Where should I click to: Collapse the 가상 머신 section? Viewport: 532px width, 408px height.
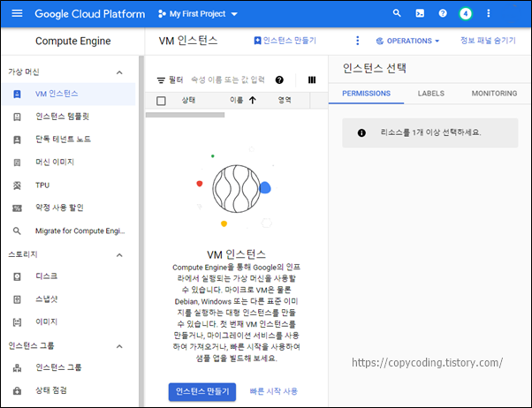[x=119, y=72]
